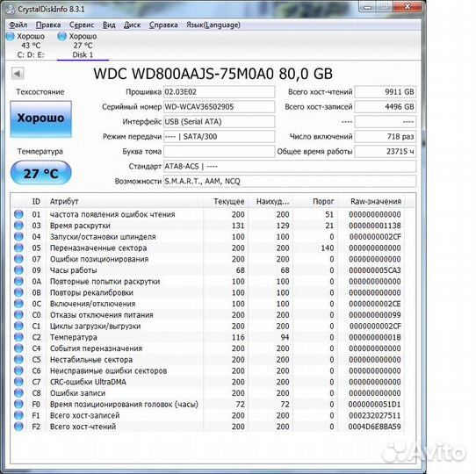Click the status orb for attribute F2

pos(18,427)
